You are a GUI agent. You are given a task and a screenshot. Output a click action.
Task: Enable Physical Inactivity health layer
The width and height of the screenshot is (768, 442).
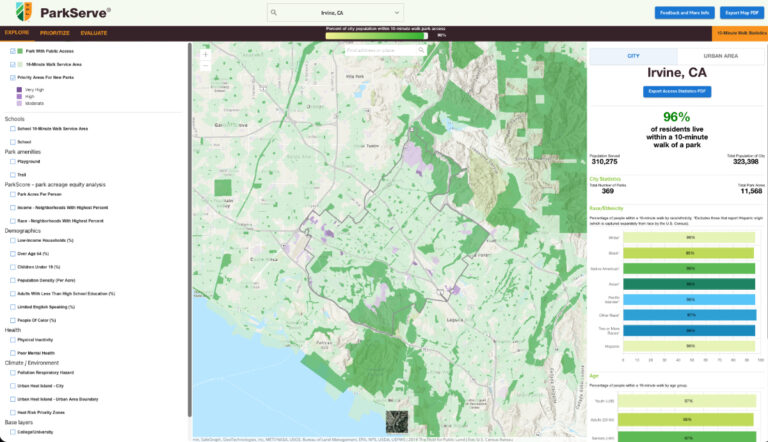[x=13, y=339]
